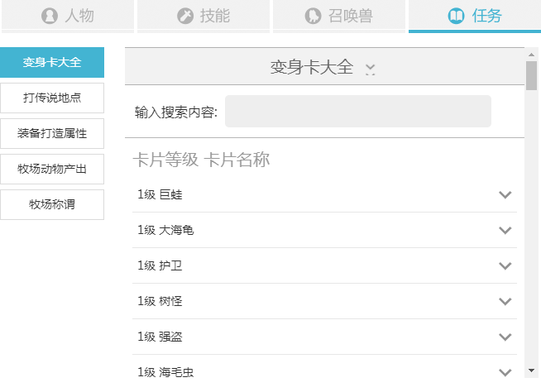541x392 pixels.
Task: Click the person icon on 人物 tab
Action: pyautogui.click(x=50, y=16)
